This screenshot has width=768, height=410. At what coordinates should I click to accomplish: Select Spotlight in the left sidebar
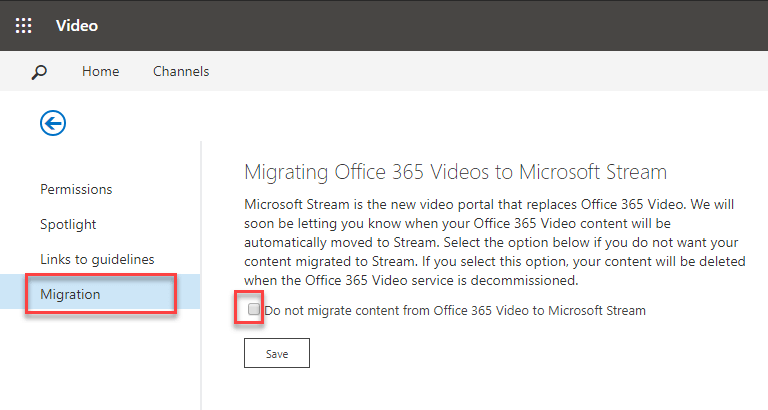68,224
